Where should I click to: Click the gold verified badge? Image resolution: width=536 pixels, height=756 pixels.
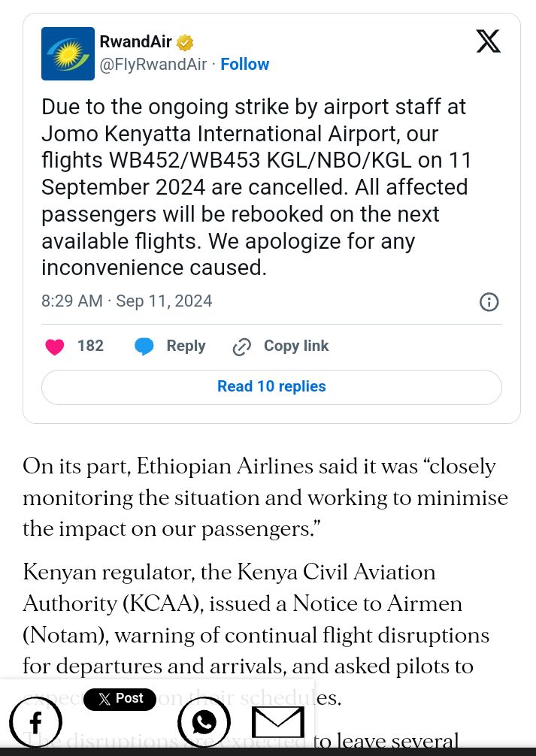(x=185, y=42)
